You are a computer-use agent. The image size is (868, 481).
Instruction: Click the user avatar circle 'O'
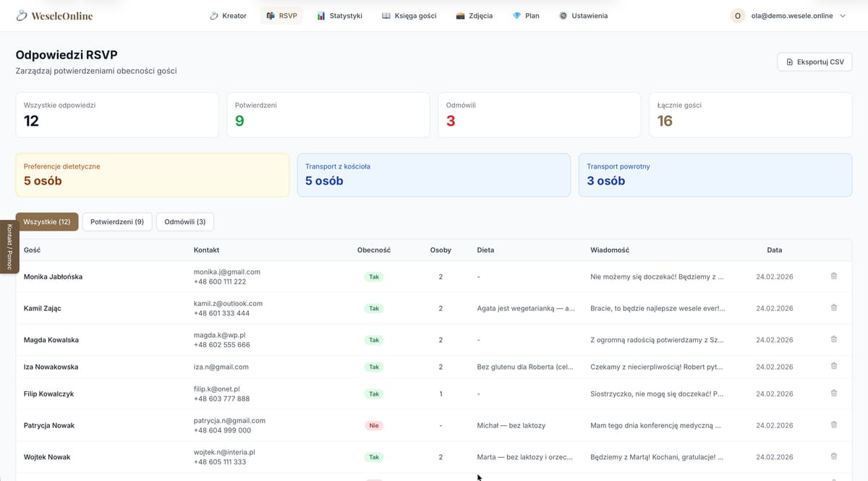(738, 16)
